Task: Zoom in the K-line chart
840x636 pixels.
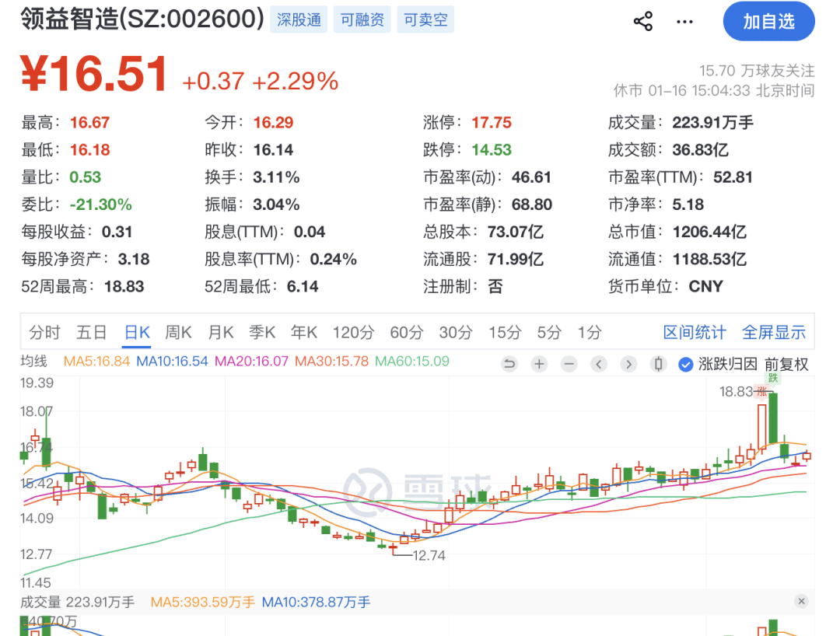Action: [x=539, y=364]
